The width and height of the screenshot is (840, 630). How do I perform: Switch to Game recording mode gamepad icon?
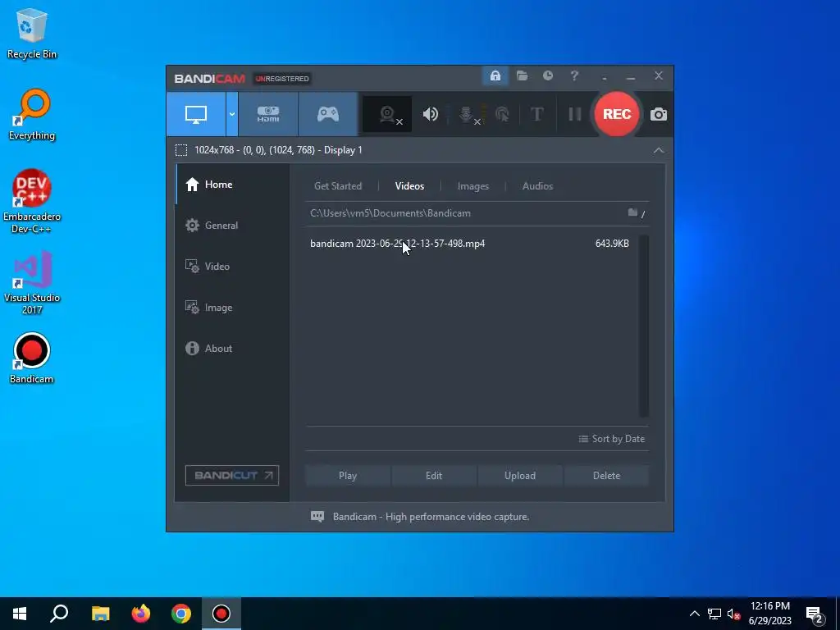click(328, 114)
